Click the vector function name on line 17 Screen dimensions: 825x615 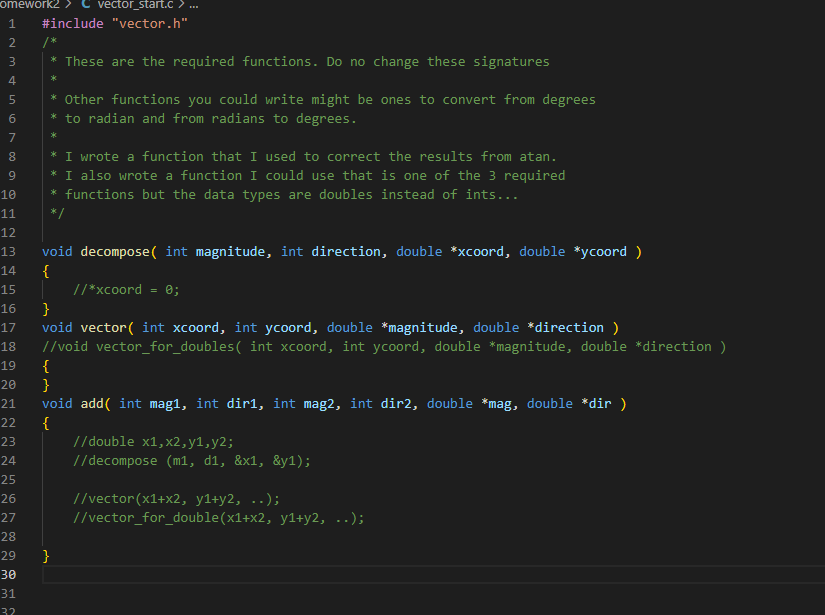[x=104, y=328]
